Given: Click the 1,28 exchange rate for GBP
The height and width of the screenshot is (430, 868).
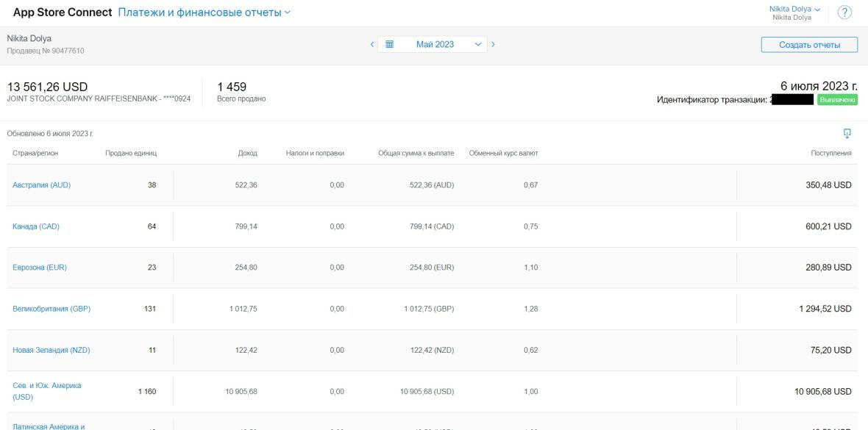Looking at the screenshot, I should point(531,309).
